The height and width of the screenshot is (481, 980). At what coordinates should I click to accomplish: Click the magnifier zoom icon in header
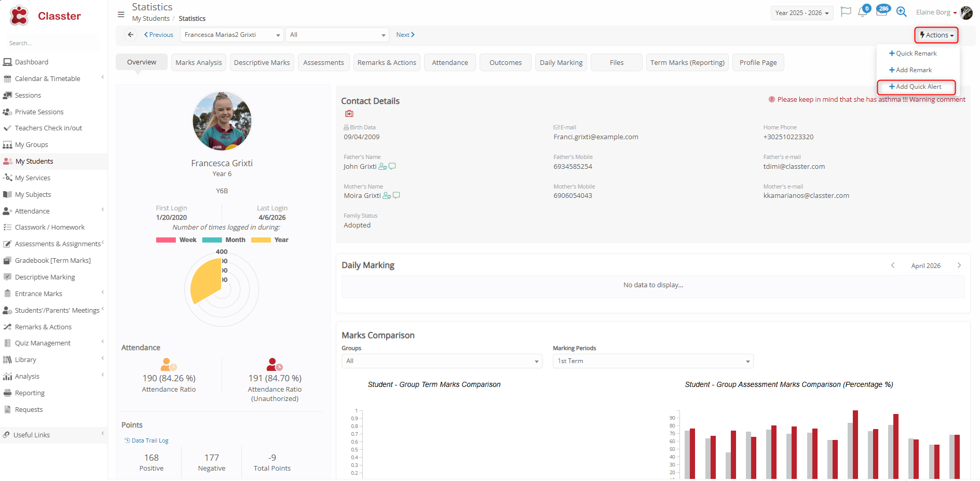(902, 12)
